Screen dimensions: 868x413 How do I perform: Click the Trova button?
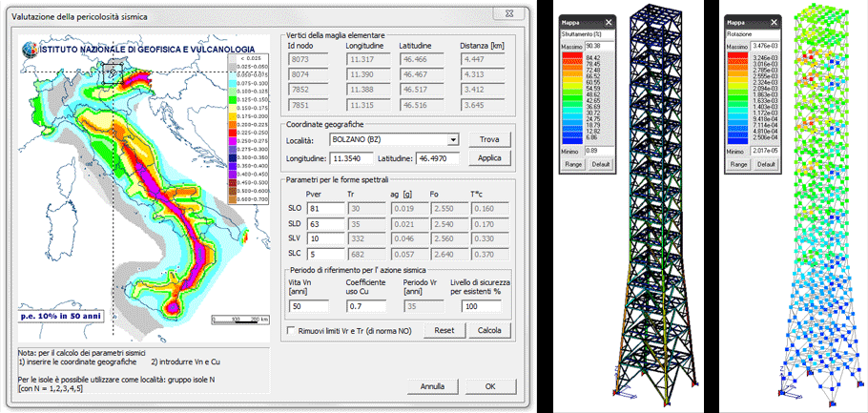(489, 139)
